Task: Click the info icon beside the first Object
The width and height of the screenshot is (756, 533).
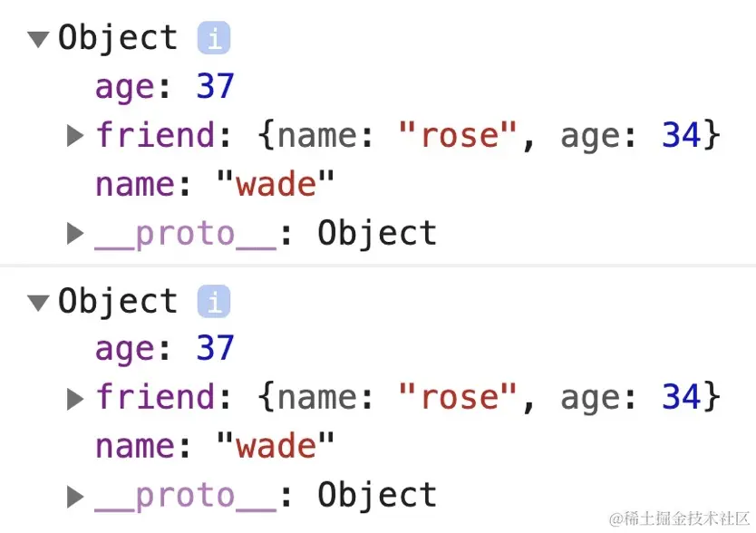Action: click(x=214, y=36)
